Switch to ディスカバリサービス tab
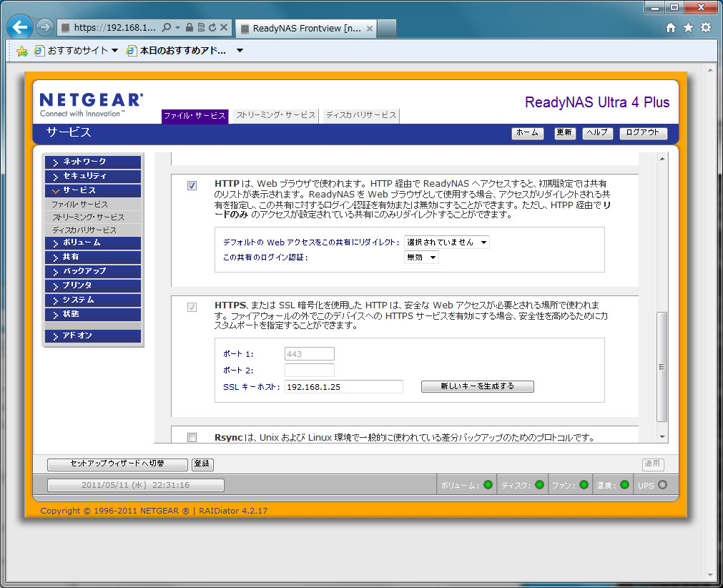 tap(360, 115)
